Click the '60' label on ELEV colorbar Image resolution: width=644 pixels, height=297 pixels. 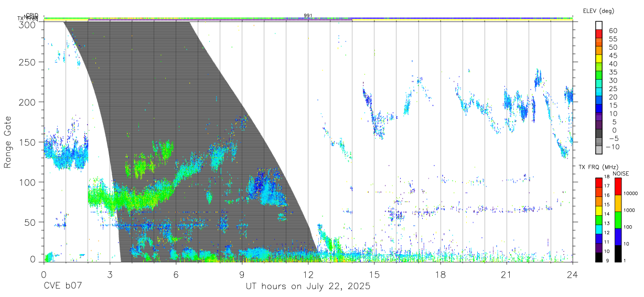click(x=613, y=30)
